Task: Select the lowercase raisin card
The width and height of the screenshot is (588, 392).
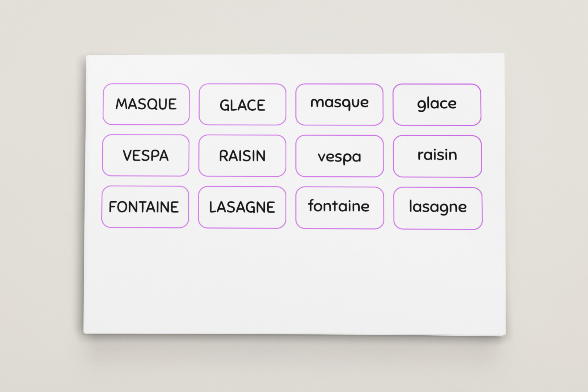Action: point(437,156)
